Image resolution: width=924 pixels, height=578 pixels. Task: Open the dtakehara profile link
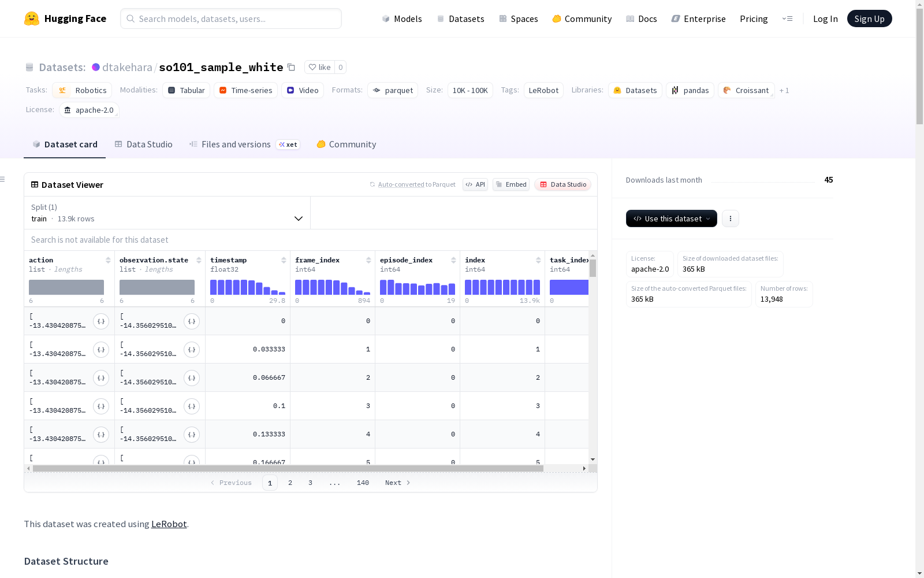tap(127, 67)
